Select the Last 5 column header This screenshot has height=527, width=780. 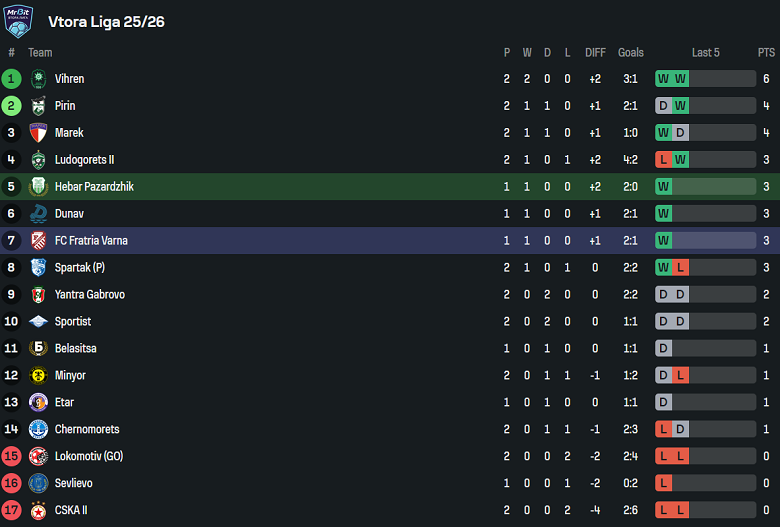click(x=705, y=53)
